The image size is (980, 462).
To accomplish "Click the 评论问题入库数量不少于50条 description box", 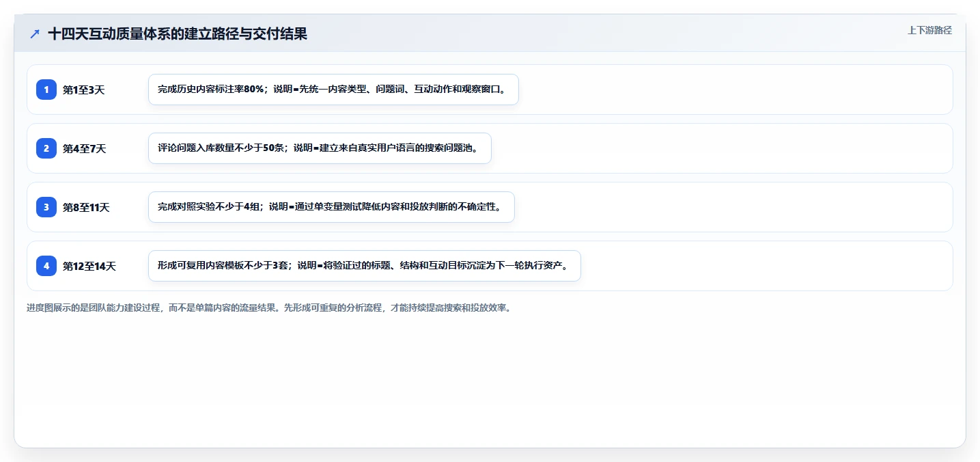I will (x=320, y=148).
